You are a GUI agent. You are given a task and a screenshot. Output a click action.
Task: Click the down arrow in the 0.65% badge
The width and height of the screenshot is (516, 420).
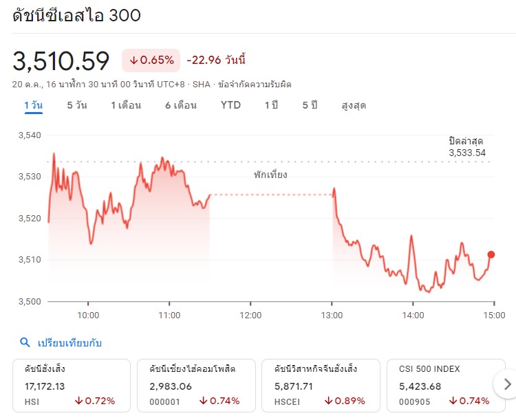(x=133, y=60)
